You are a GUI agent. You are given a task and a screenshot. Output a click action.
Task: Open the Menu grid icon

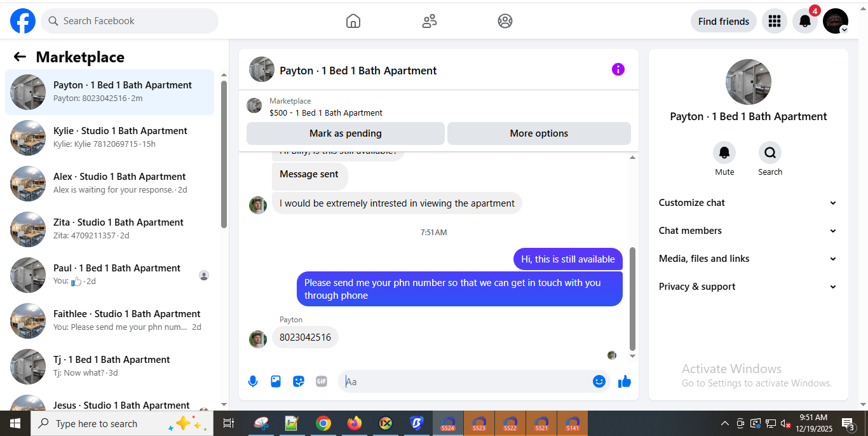point(774,21)
